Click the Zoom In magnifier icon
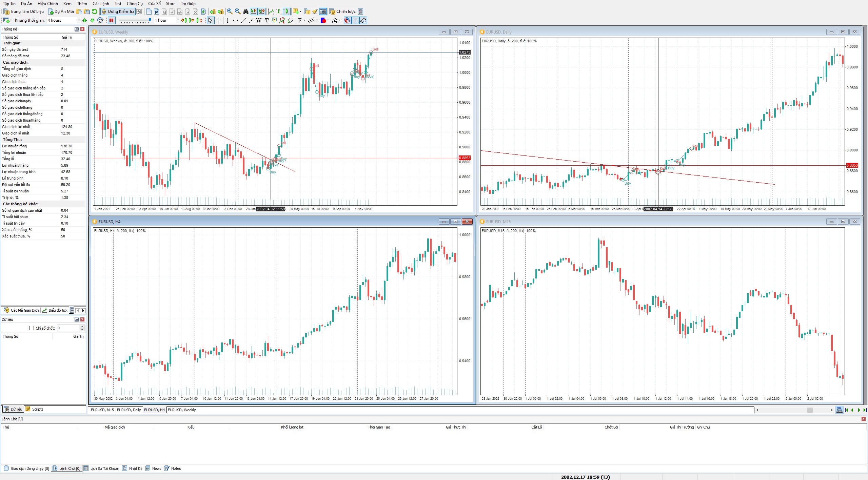This screenshot has height=480, width=868. click(x=230, y=12)
